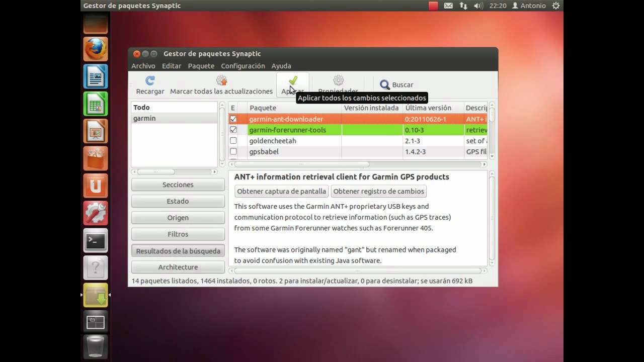Select garmin in the filter list
This screenshot has width=644, height=362.
point(174,118)
